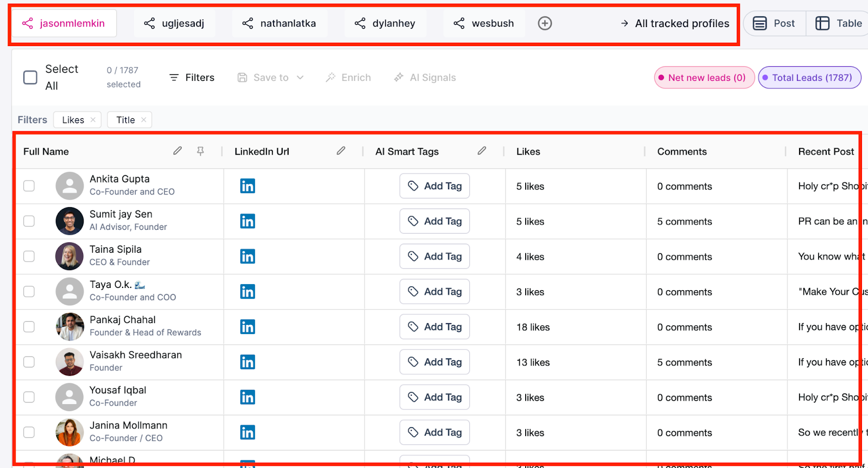Open Yousaf Iqbal's LinkedIn icon

click(247, 397)
